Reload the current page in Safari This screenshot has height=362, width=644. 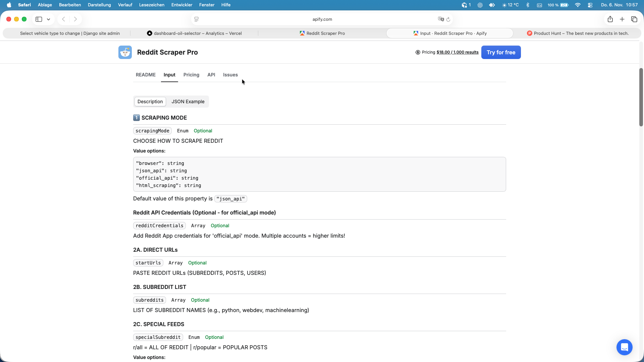pos(449,19)
